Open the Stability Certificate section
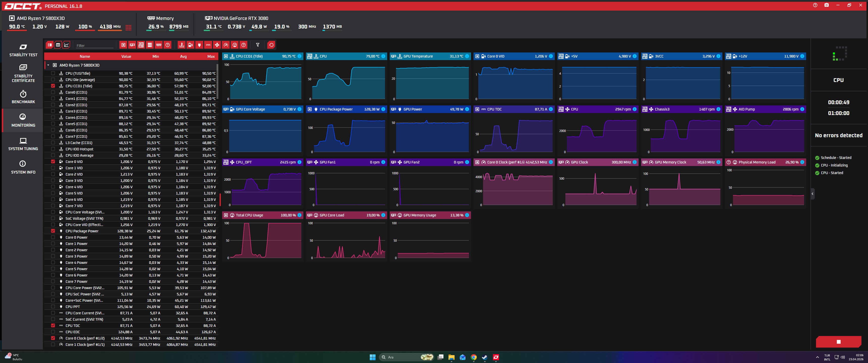Screen dimensions: 868x363 click(x=23, y=73)
